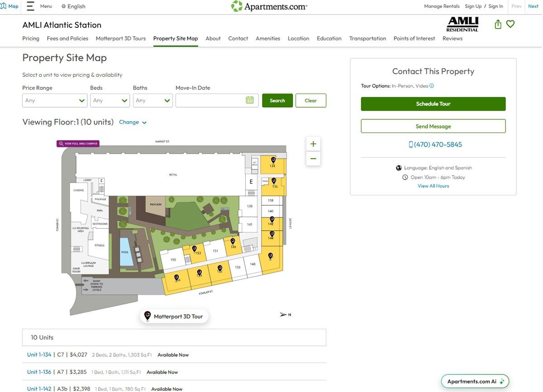Open the Points of Interest tab
This screenshot has width=543, height=392.
414,38
